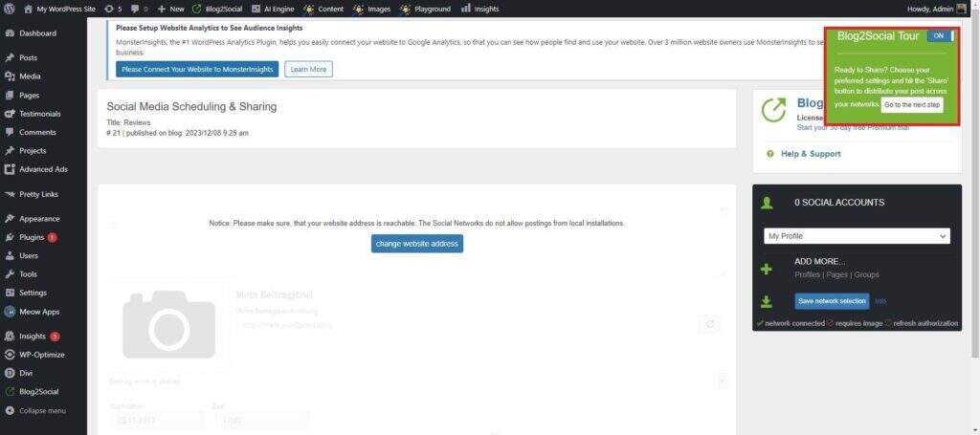Click the green plus Add More icon
The image size is (980, 435).
[x=766, y=270]
